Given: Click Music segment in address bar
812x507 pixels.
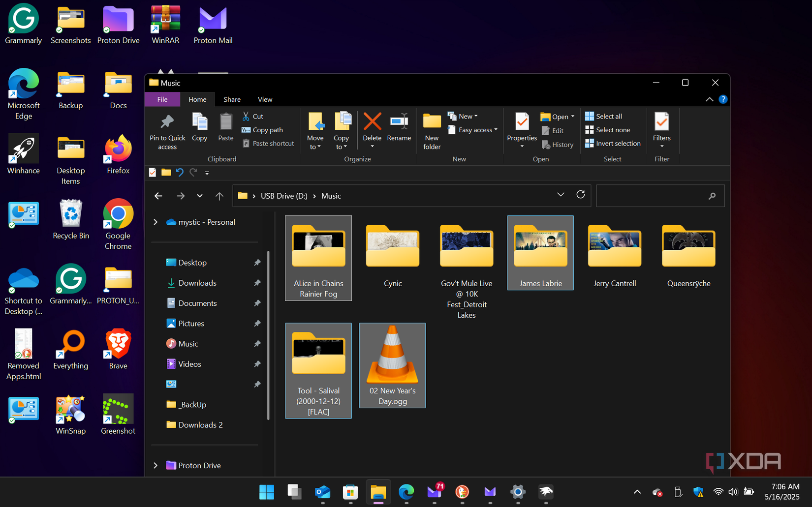Looking at the screenshot, I should 331,196.
